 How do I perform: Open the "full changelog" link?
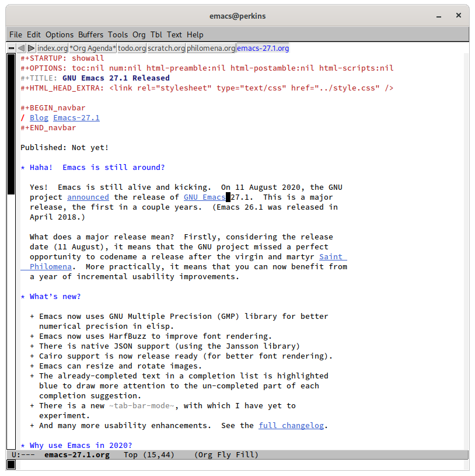(291, 426)
